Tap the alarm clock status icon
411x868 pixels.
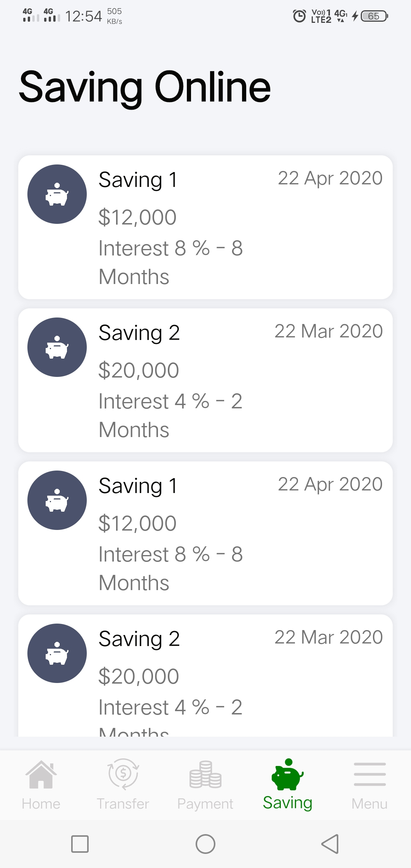299,16
